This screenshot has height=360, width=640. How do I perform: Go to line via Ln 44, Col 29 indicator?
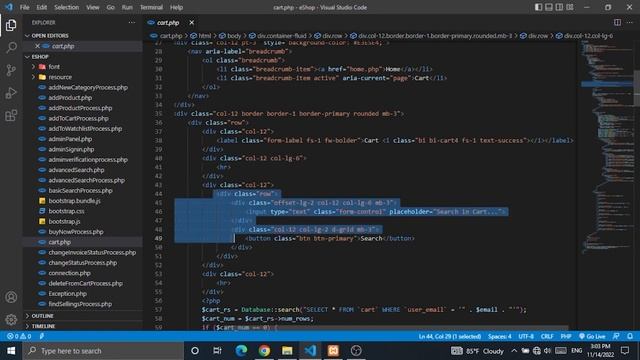pyautogui.click(x=449, y=336)
